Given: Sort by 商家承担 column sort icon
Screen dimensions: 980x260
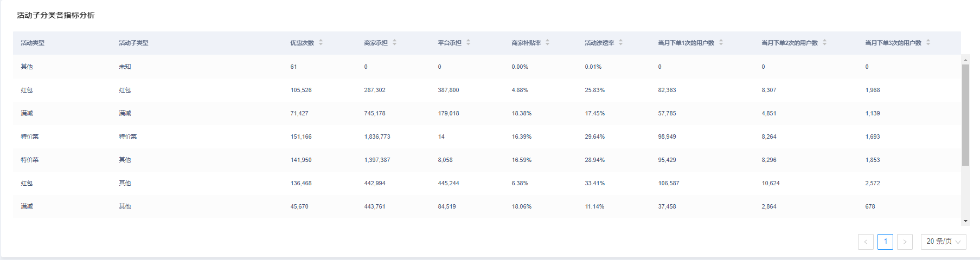Looking at the screenshot, I should [x=394, y=42].
